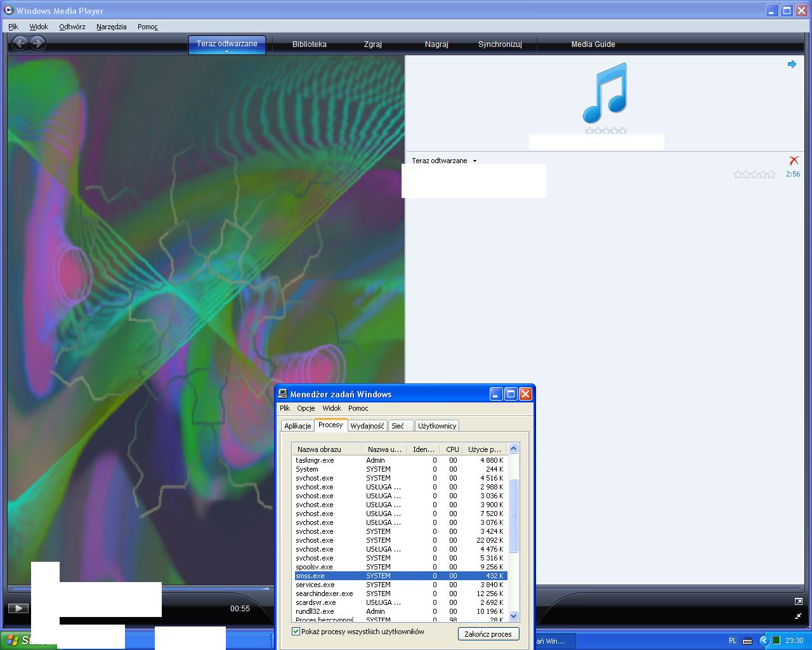Select the searchindexer.exe process row
This screenshot has height=650, width=812.
click(x=400, y=594)
